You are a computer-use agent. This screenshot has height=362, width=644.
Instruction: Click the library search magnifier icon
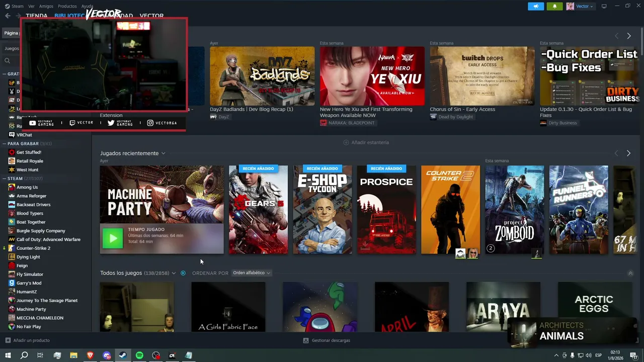(7, 60)
